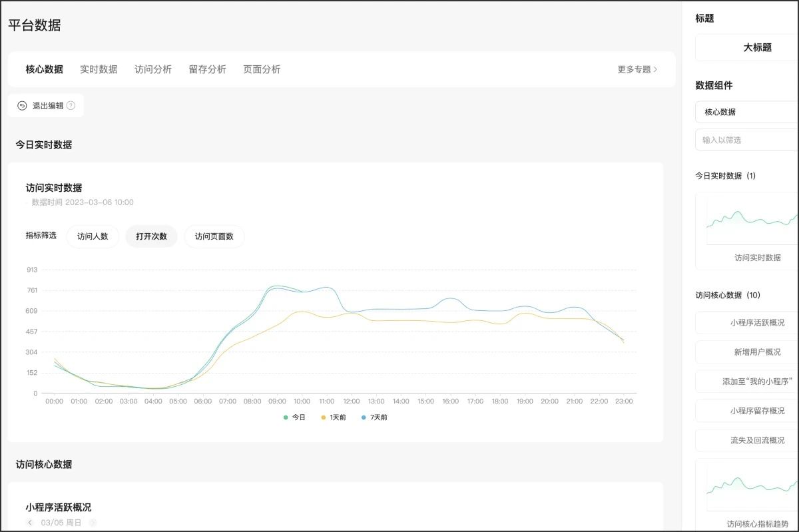Image resolution: width=799 pixels, height=532 pixels.
Task: Click the 标题 sidebar heading
Action: pos(704,19)
